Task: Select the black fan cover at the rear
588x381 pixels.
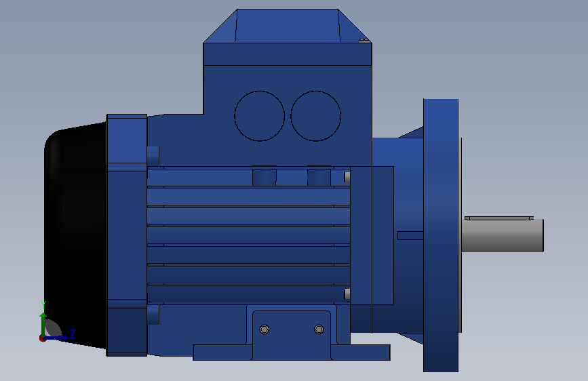Action: click(75, 235)
